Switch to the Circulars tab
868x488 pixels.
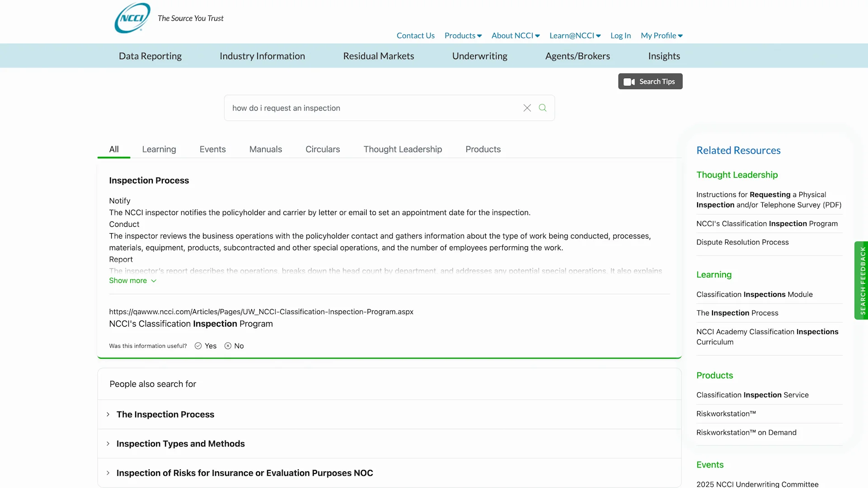click(x=322, y=149)
